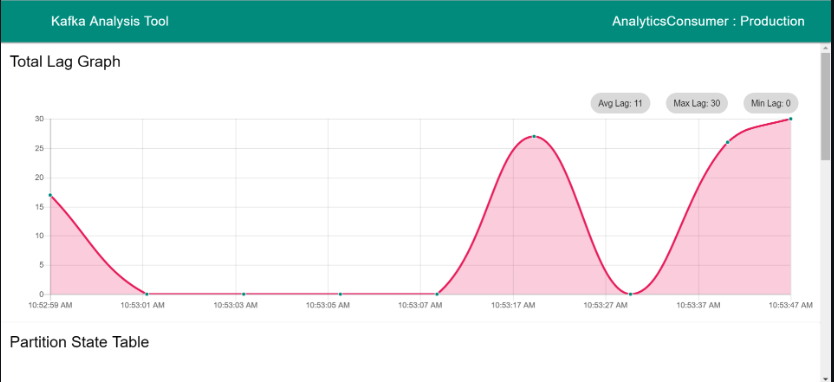Click the scrollbar up arrow

[x=825, y=48]
